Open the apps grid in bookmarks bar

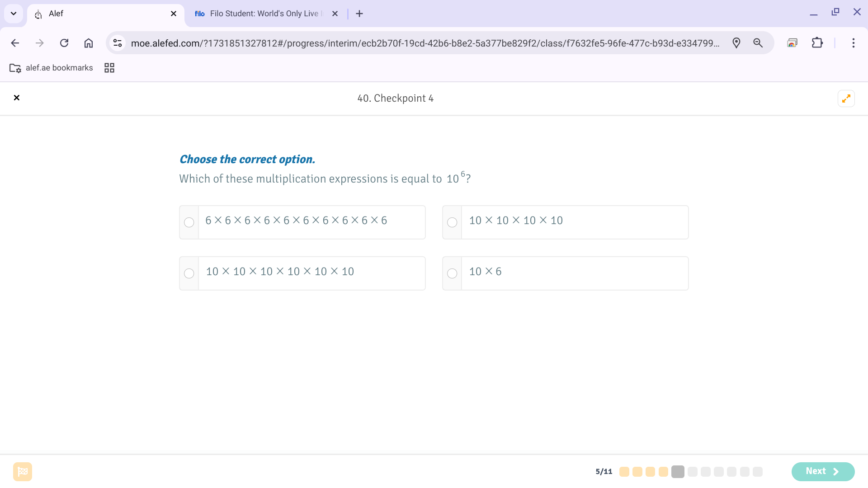click(x=109, y=68)
